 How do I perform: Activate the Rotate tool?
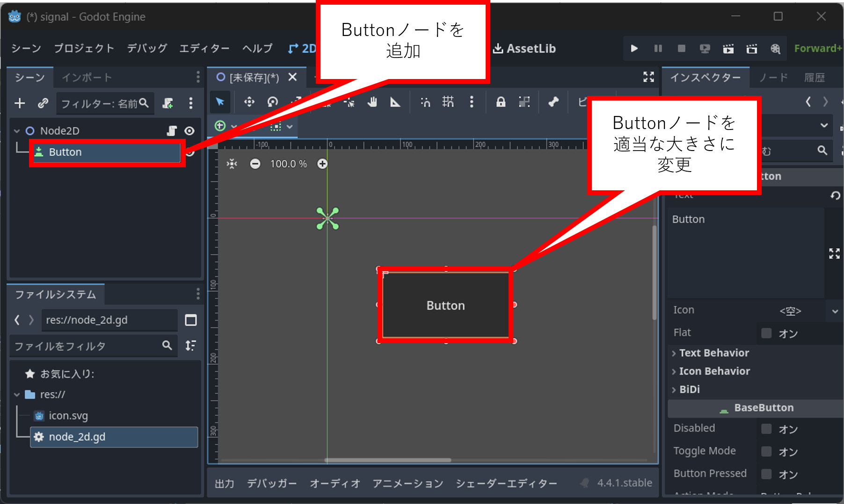click(273, 102)
